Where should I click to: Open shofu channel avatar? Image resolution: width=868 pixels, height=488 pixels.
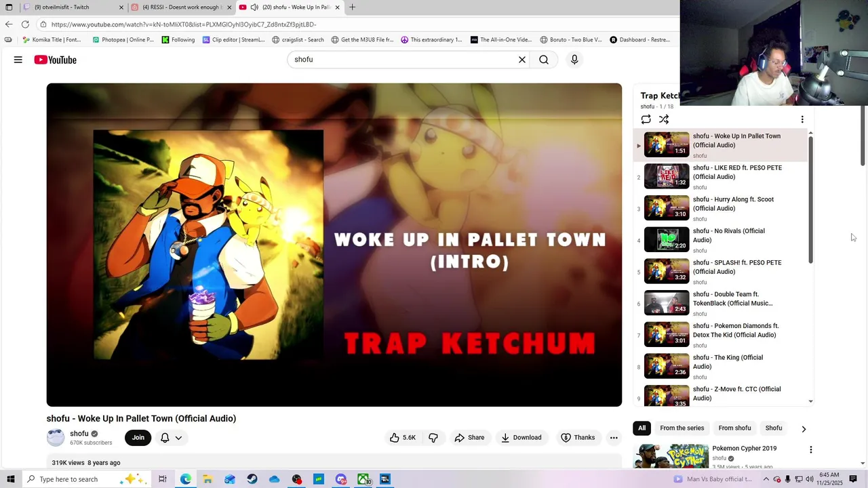[x=56, y=438]
